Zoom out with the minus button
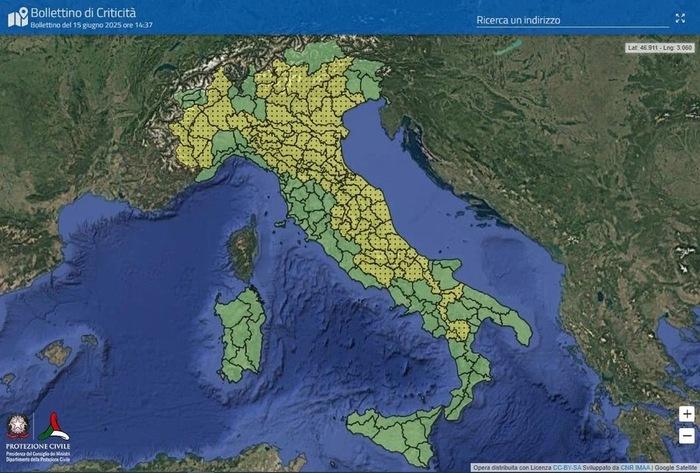The width and height of the screenshot is (700, 473). pyautogui.click(x=687, y=436)
